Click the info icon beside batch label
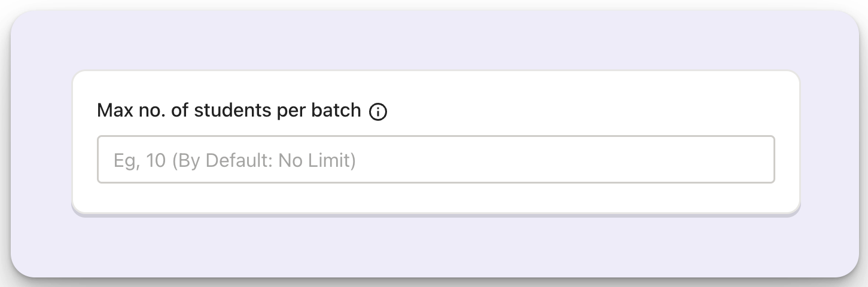868x287 pixels. point(378,112)
